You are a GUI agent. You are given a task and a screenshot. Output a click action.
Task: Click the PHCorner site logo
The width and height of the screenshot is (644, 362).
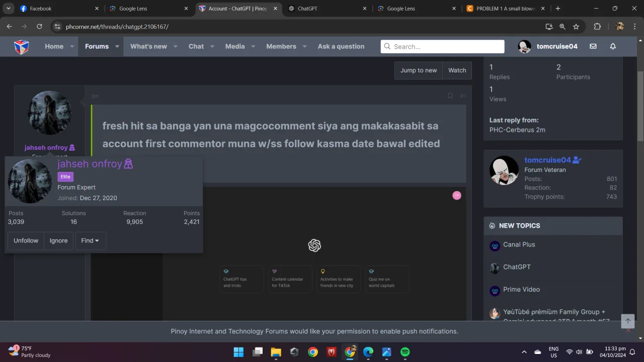pyautogui.click(x=21, y=47)
